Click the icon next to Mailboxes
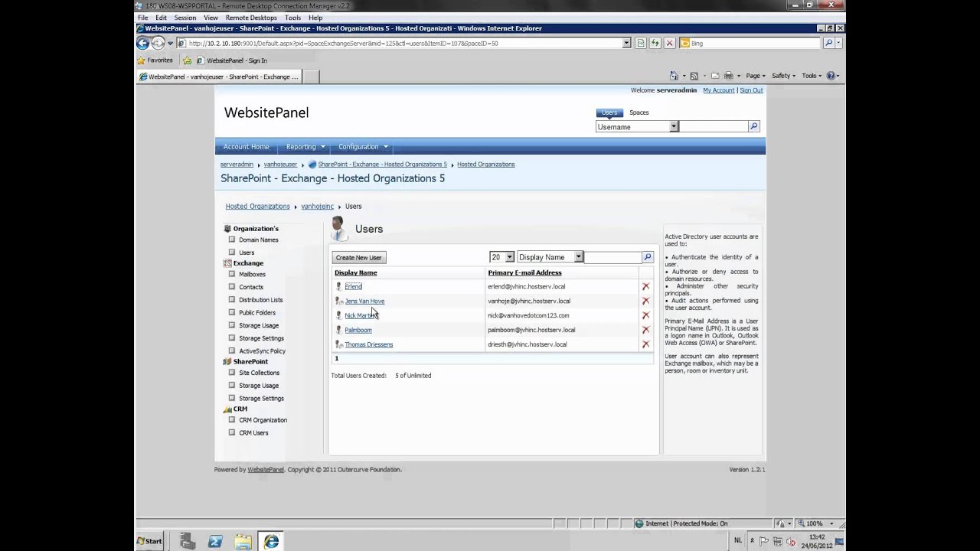Image resolution: width=980 pixels, height=551 pixels. 232,274
